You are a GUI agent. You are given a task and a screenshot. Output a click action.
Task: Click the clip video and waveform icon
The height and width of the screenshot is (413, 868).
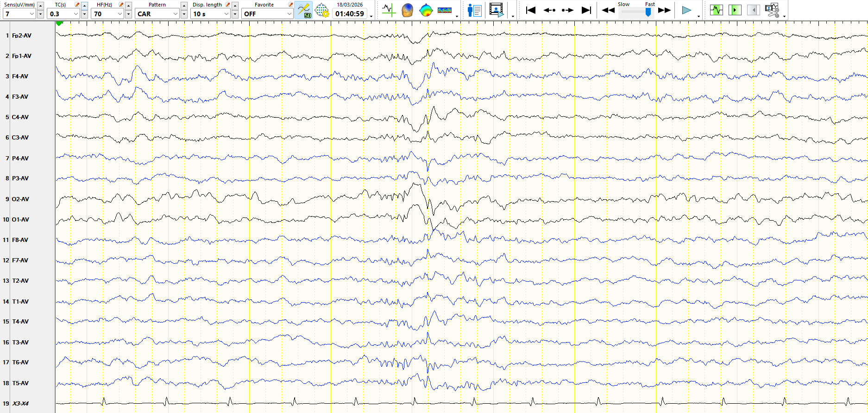pyautogui.click(x=772, y=10)
